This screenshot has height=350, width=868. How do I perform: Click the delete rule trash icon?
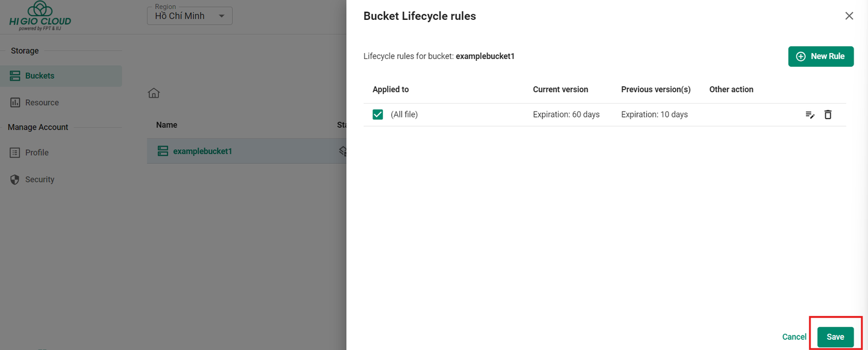click(x=828, y=114)
